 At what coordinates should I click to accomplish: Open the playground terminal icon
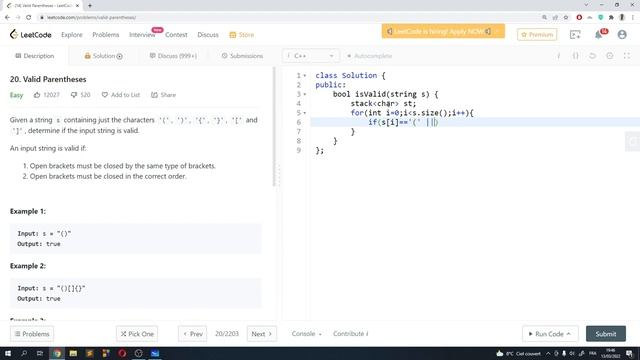(x=575, y=35)
